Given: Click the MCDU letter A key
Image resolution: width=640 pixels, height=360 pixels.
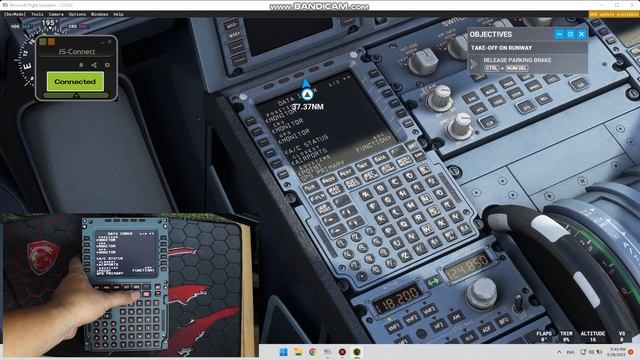Looking at the screenshot, I should click(x=366, y=195).
